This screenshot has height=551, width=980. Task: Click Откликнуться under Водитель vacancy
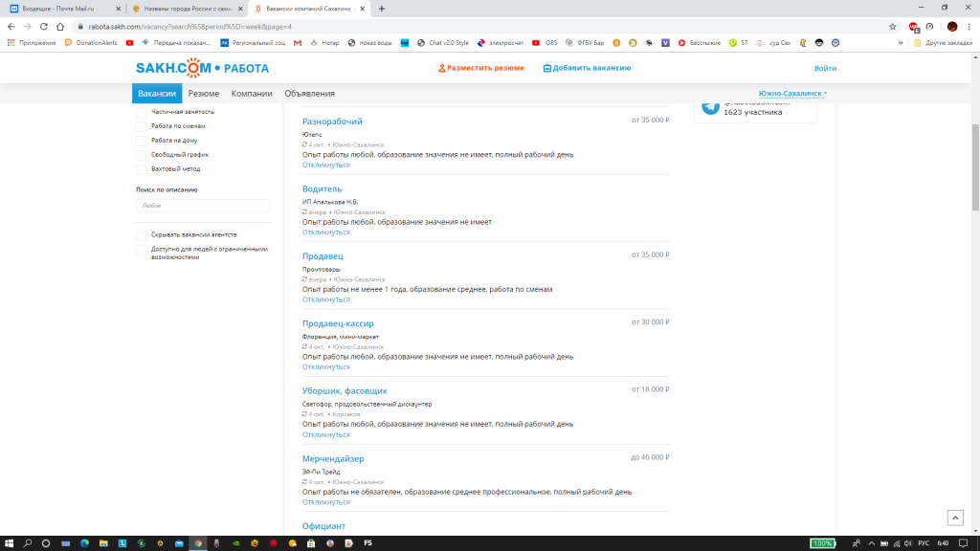point(326,232)
